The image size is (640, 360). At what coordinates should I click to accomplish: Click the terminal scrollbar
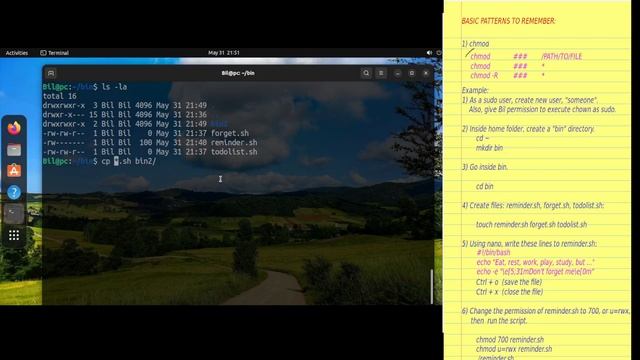point(432,287)
